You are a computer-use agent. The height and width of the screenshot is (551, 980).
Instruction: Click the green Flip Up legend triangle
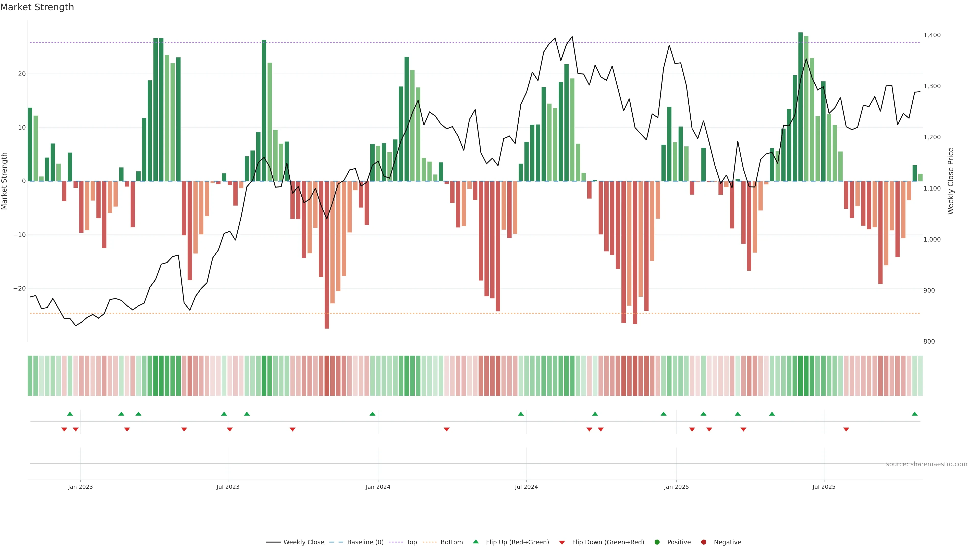[475, 542]
